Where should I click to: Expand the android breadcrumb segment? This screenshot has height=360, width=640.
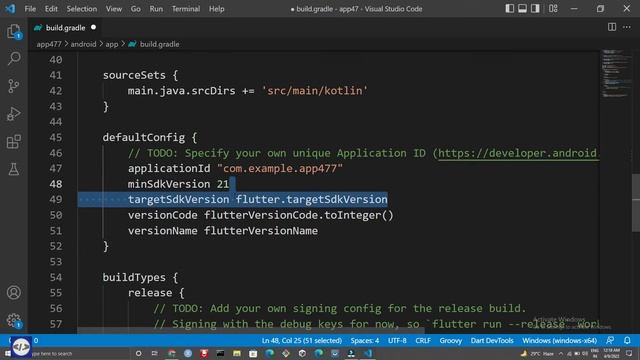pyautogui.click(x=83, y=44)
